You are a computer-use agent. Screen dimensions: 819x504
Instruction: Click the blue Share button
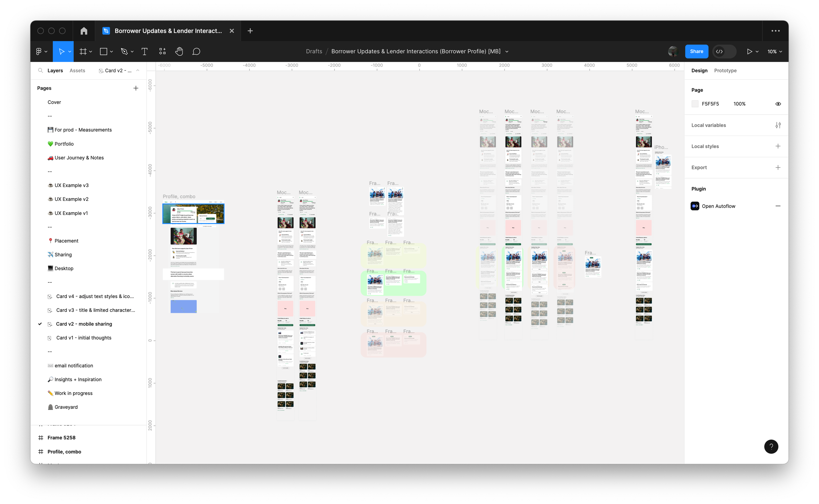click(696, 51)
